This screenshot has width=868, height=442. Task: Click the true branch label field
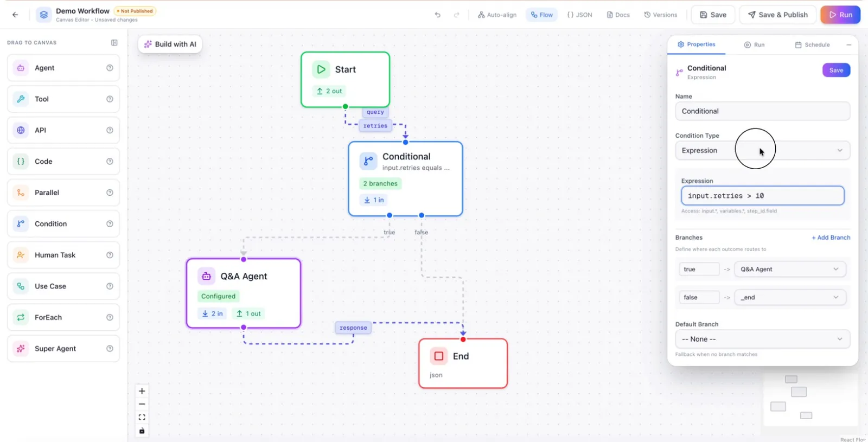pyautogui.click(x=699, y=270)
